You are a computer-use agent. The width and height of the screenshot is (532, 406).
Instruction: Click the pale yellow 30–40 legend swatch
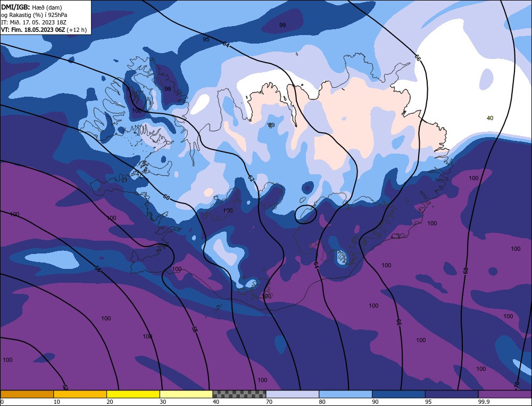[186, 394]
